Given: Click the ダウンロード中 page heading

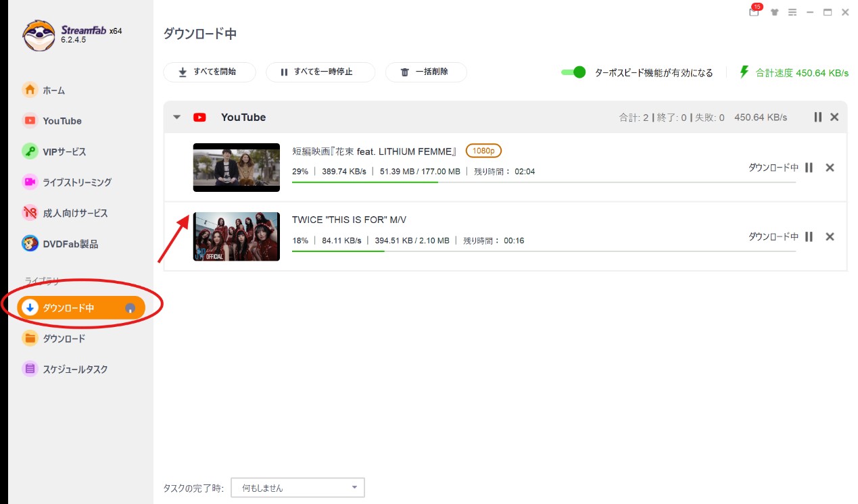Looking at the screenshot, I should (x=200, y=34).
